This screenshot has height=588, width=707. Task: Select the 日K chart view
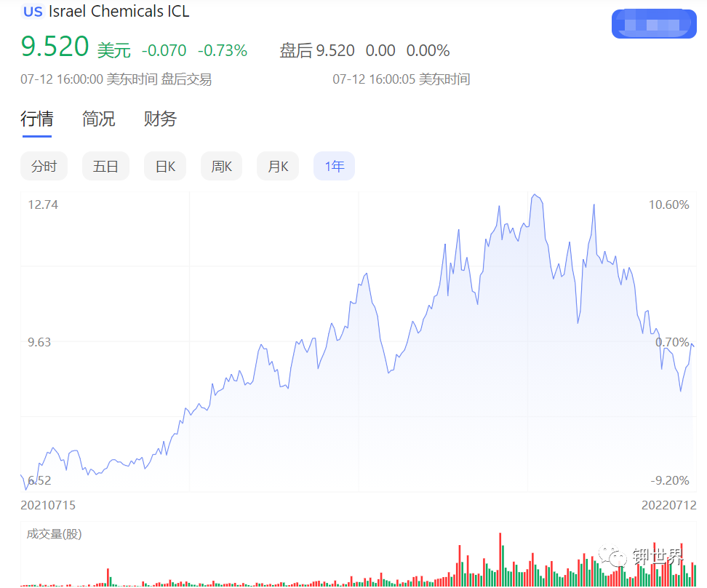click(165, 166)
